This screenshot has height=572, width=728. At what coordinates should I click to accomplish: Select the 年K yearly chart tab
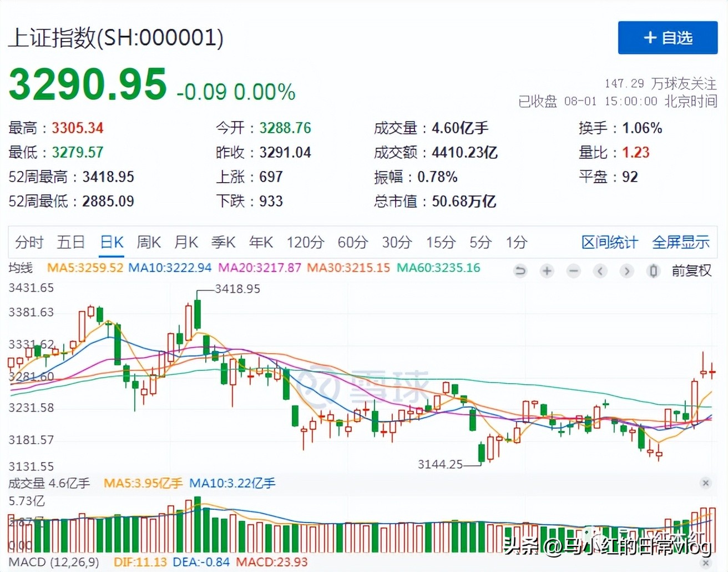[x=261, y=243]
